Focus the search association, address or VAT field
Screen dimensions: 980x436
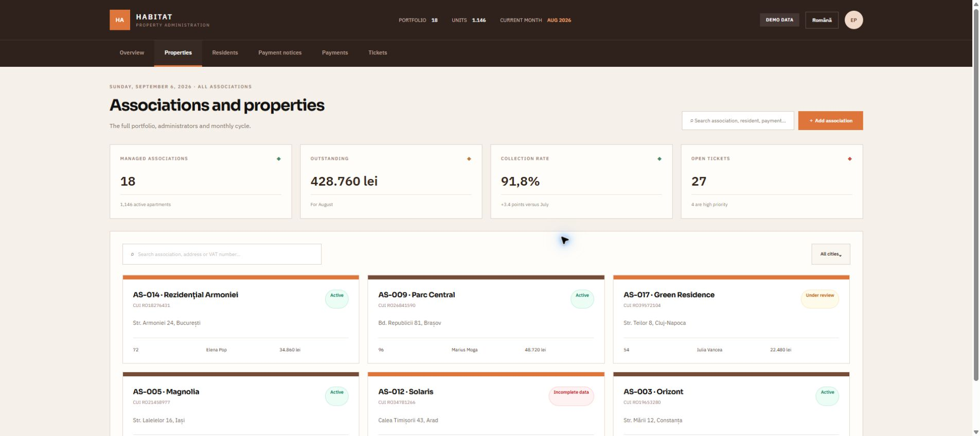222,254
